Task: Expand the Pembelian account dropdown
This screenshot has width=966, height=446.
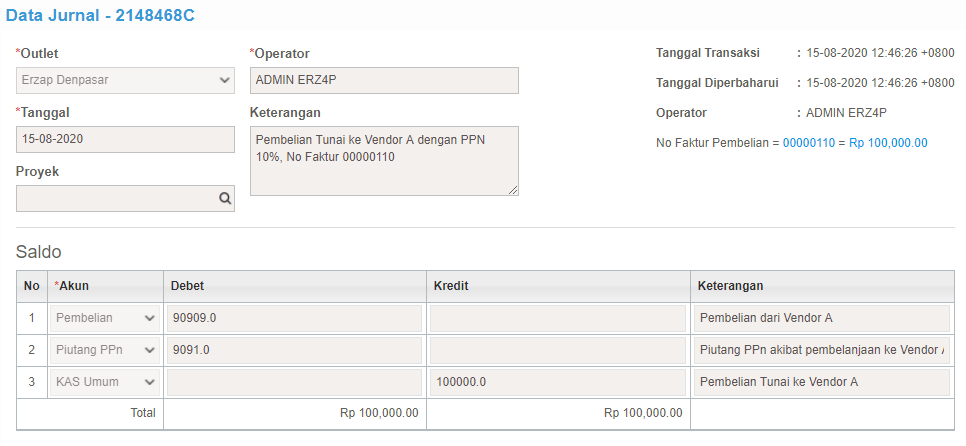Action: point(105,318)
